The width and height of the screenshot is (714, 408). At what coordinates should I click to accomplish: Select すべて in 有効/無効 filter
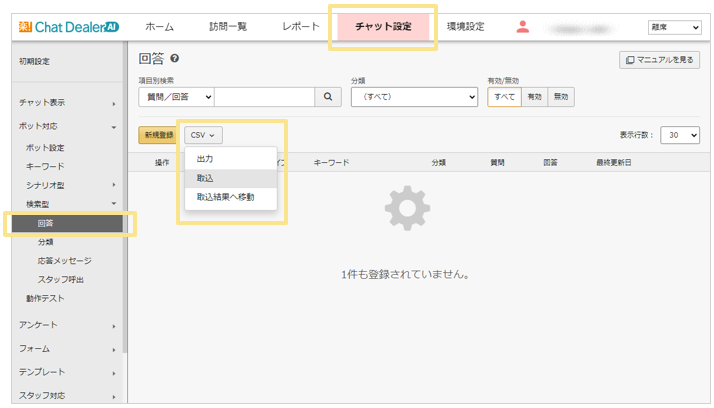point(504,97)
